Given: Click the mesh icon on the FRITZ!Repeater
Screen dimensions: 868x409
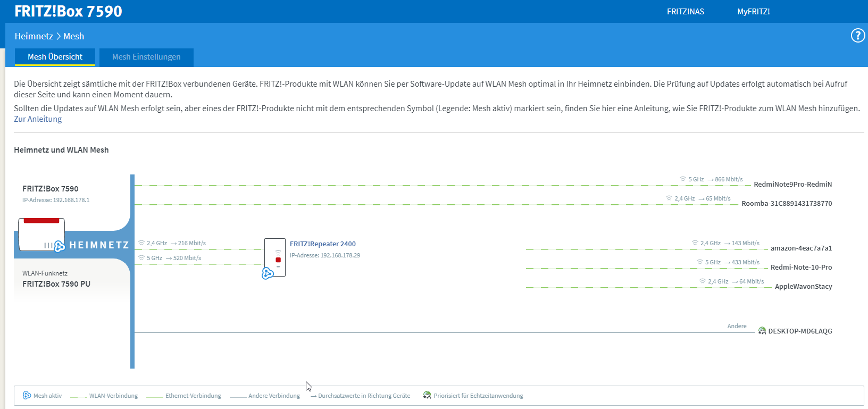Looking at the screenshot, I should (x=268, y=273).
